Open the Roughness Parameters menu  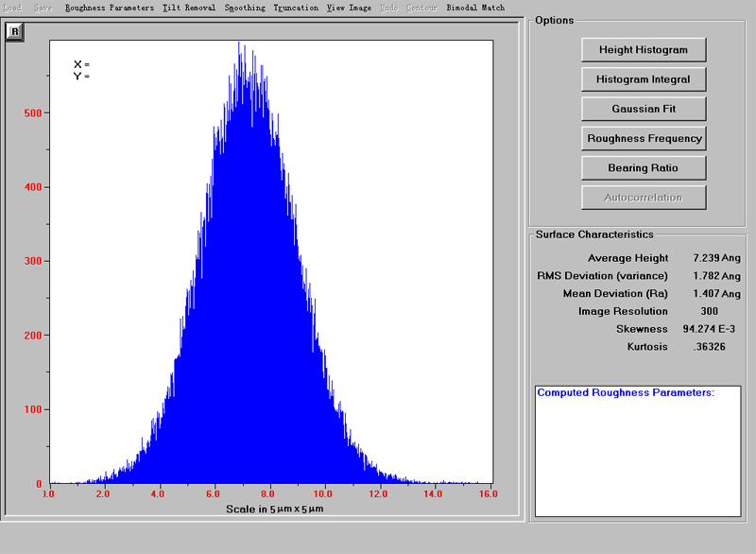coord(110,8)
